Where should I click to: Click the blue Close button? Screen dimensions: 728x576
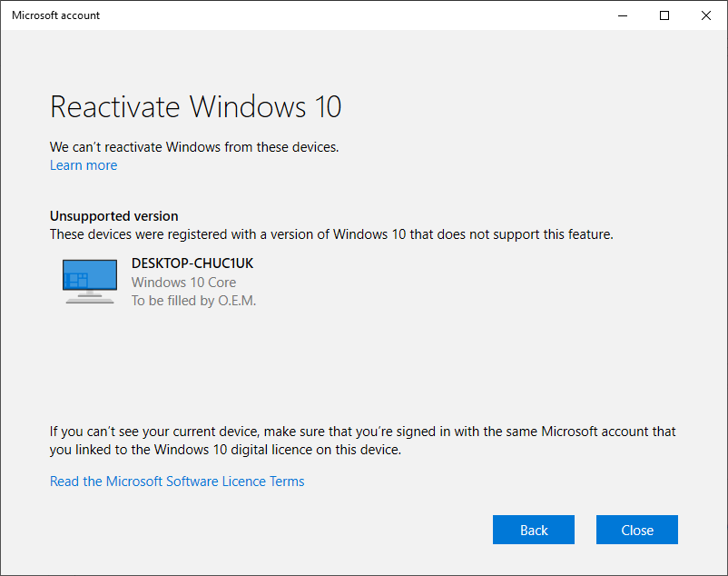636,531
